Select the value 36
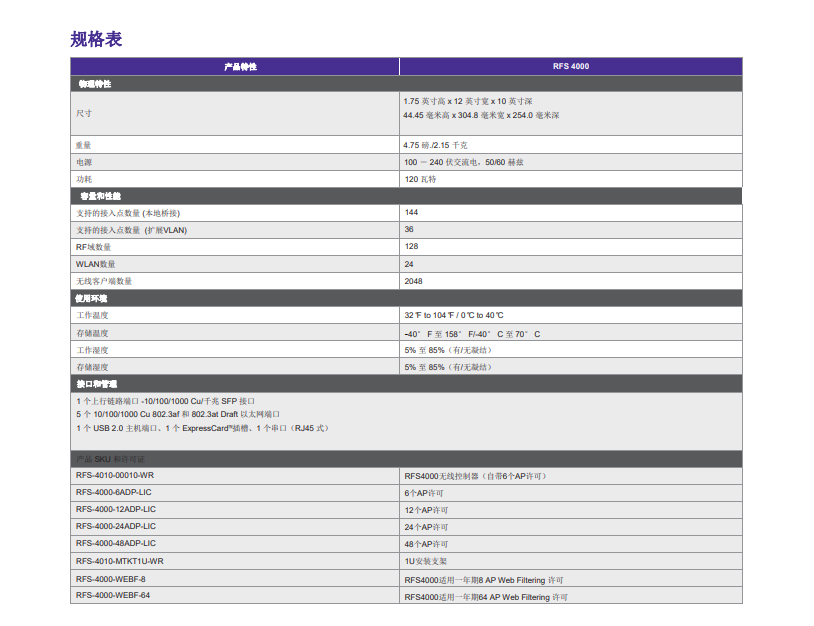814x626 pixels. pos(409,229)
